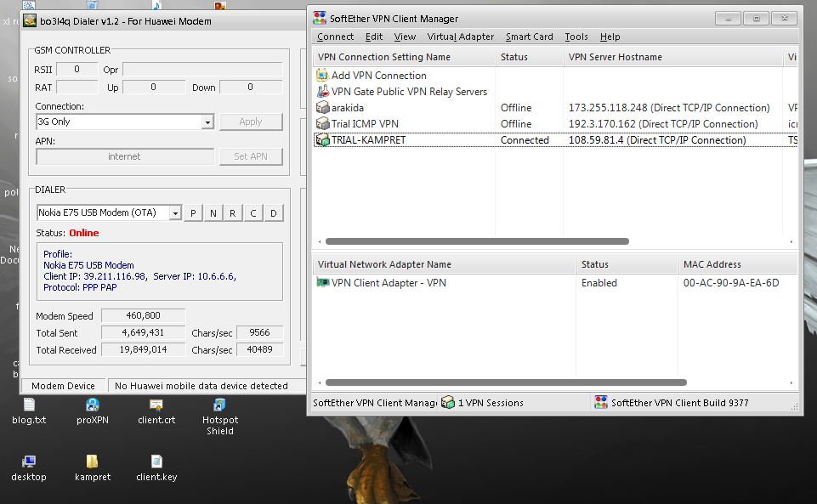
Task: Open the Tools menu
Action: click(576, 37)
